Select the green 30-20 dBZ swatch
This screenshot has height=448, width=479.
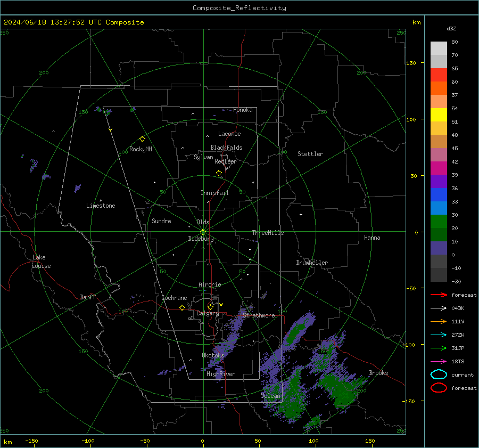point(439,222)
